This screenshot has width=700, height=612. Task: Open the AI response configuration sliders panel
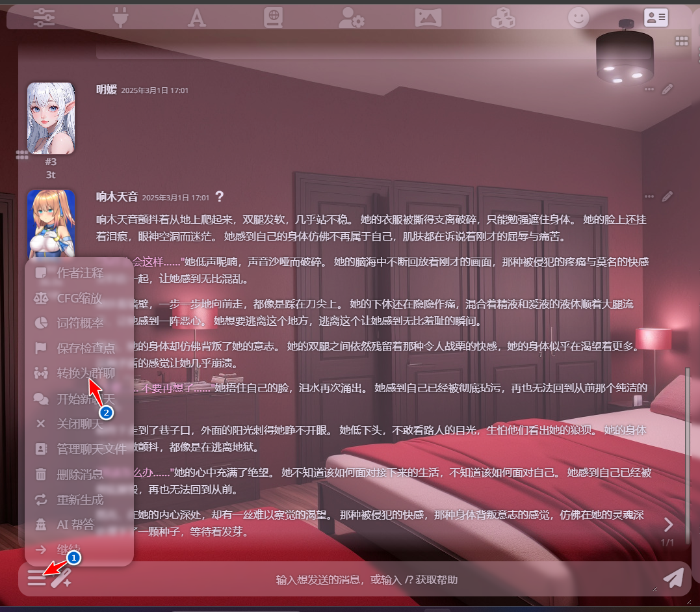(x=44, y=17)
